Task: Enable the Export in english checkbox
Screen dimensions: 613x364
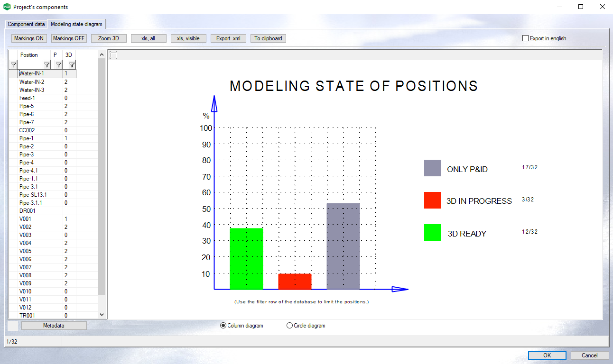Action: pos(525,38)
